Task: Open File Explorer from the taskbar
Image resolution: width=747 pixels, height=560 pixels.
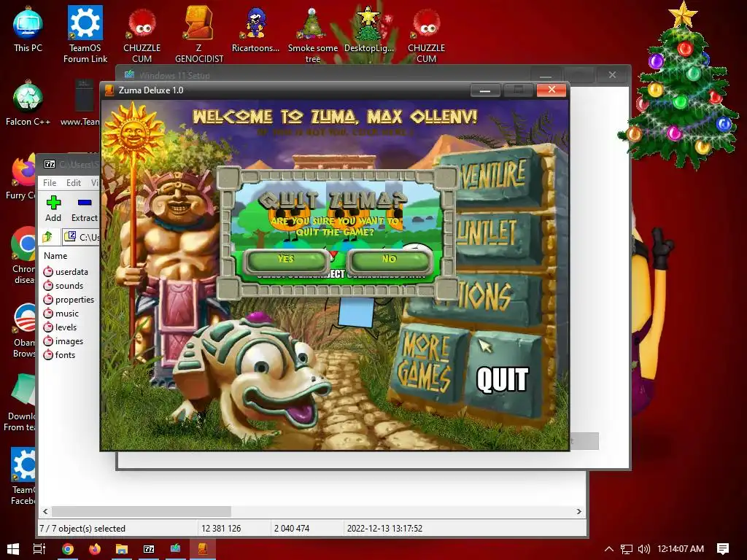Action: [122, 549]
